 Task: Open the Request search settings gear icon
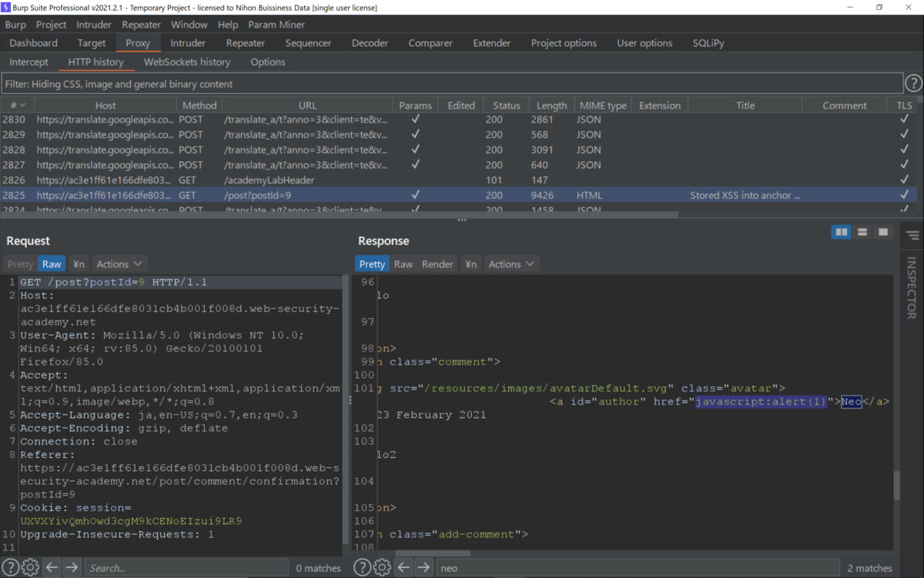(30, 568)
